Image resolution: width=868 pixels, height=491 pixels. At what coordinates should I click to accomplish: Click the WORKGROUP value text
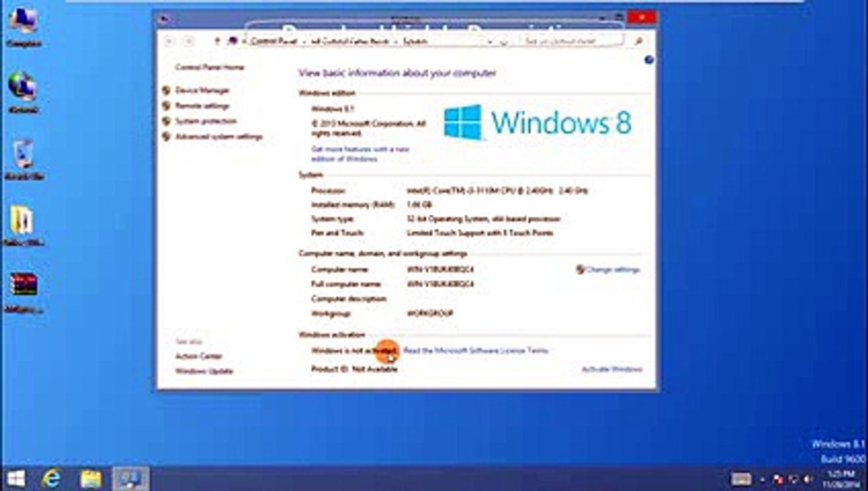tap(430, 314)
